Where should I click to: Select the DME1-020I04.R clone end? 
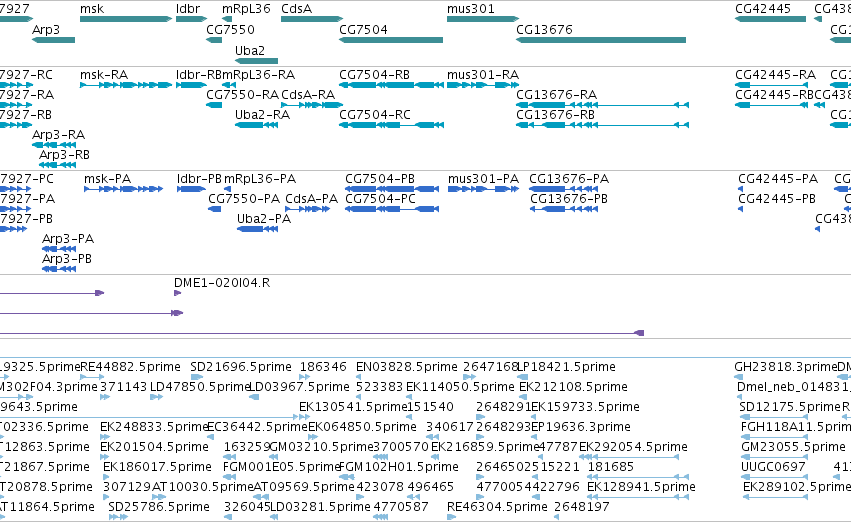click(x=222, y=283)
